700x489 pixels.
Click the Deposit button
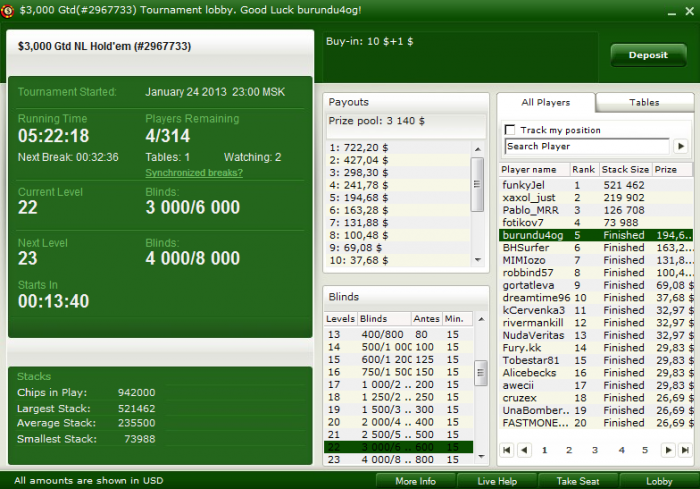[648, 55]
